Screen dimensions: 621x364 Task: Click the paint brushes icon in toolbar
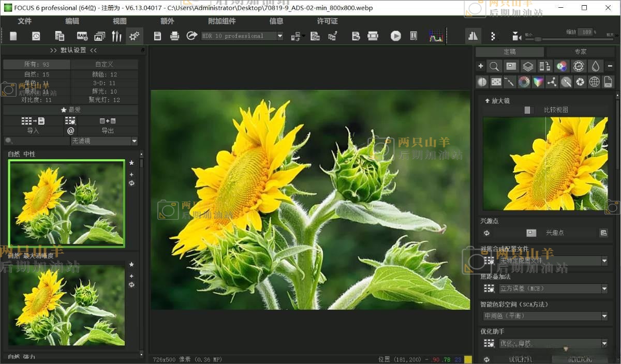pos(117,36)
